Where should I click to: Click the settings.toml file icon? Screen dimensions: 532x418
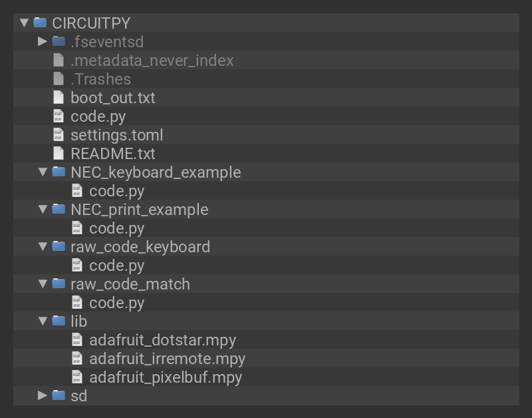click(59, 134)
